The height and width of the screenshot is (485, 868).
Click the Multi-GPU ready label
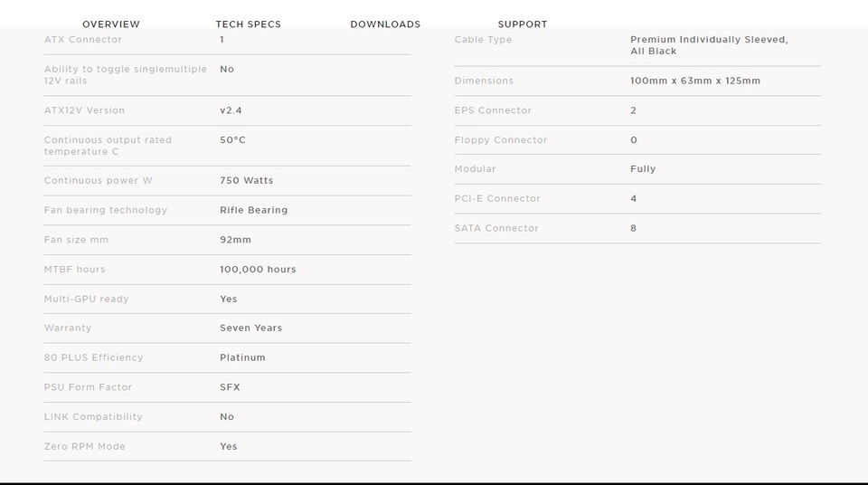(87, 299)
